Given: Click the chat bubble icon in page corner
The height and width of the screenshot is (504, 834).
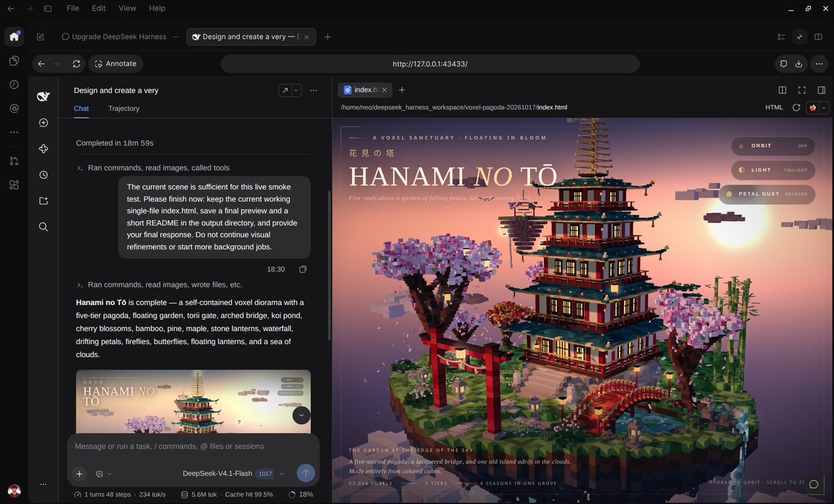Looking at the screenshot, I should tap(813, 484).
